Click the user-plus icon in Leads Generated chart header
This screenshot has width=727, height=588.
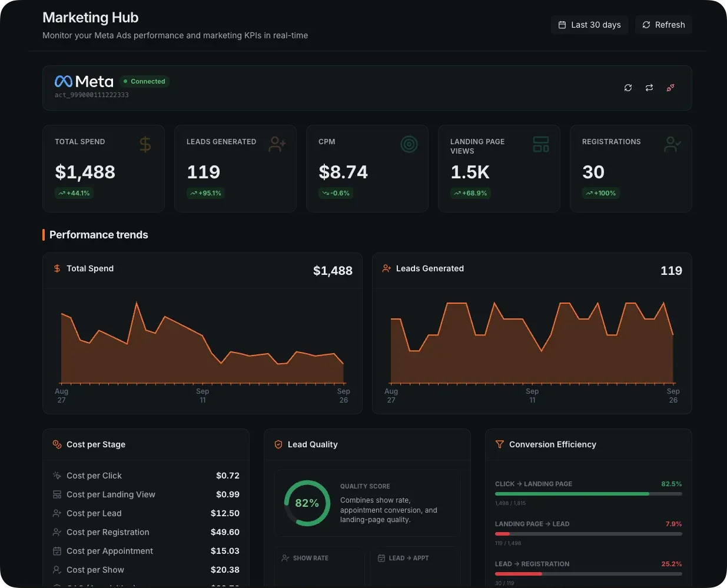387,268
